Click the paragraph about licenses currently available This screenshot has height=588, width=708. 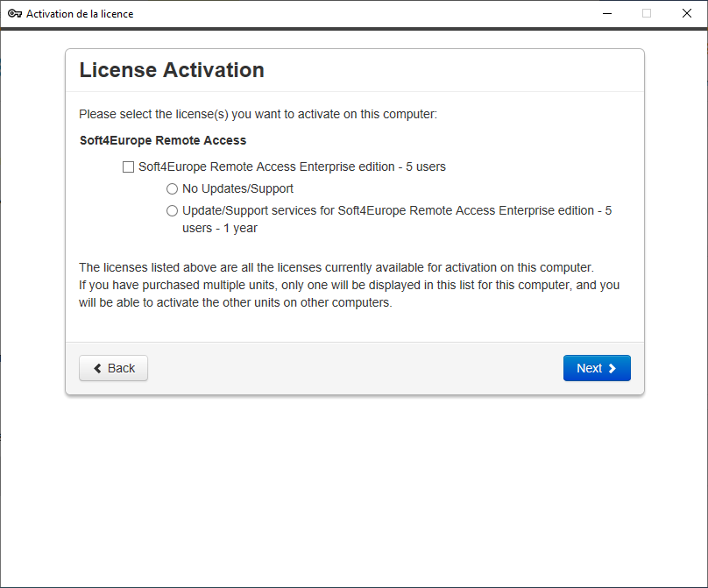[x=336, y=268]
